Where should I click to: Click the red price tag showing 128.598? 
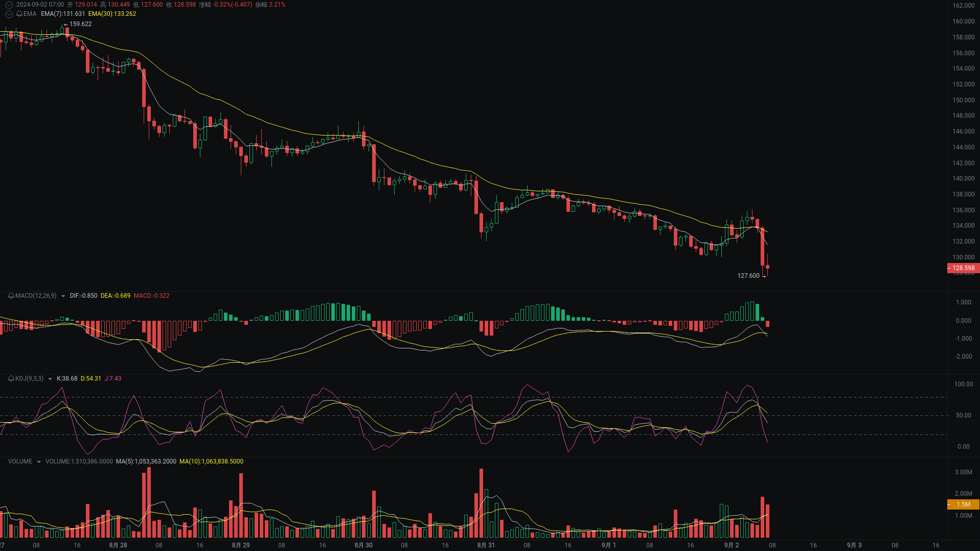pyautogui.click(x=963, y=268)
